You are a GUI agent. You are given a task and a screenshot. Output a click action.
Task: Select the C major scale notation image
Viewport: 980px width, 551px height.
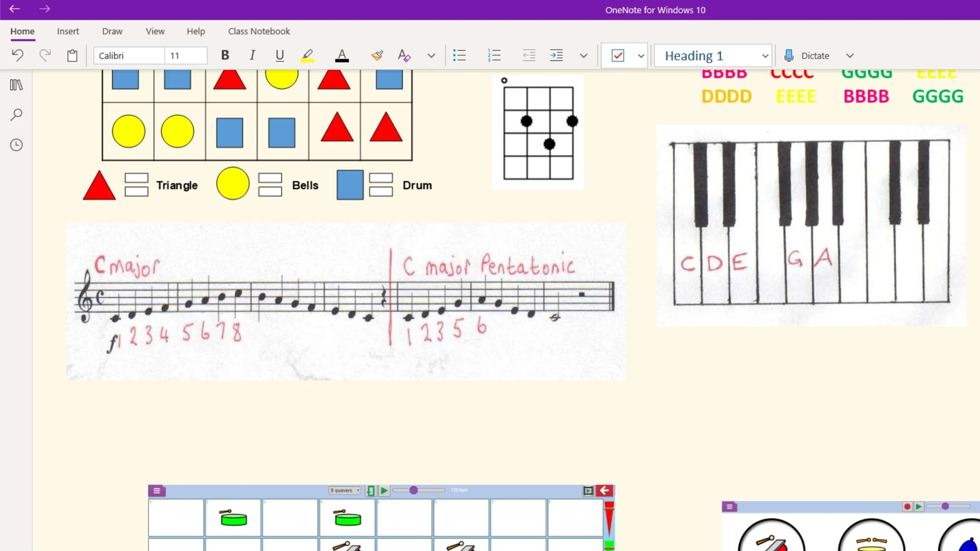(346, 302)
